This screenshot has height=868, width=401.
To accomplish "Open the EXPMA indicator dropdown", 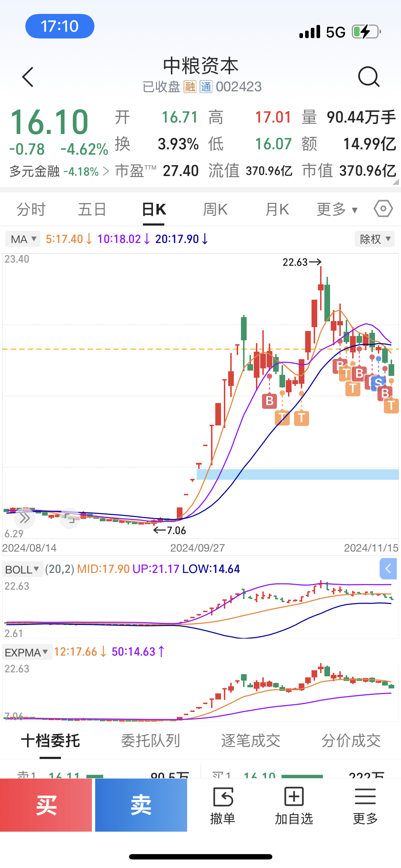I will (x=27, y=652).
